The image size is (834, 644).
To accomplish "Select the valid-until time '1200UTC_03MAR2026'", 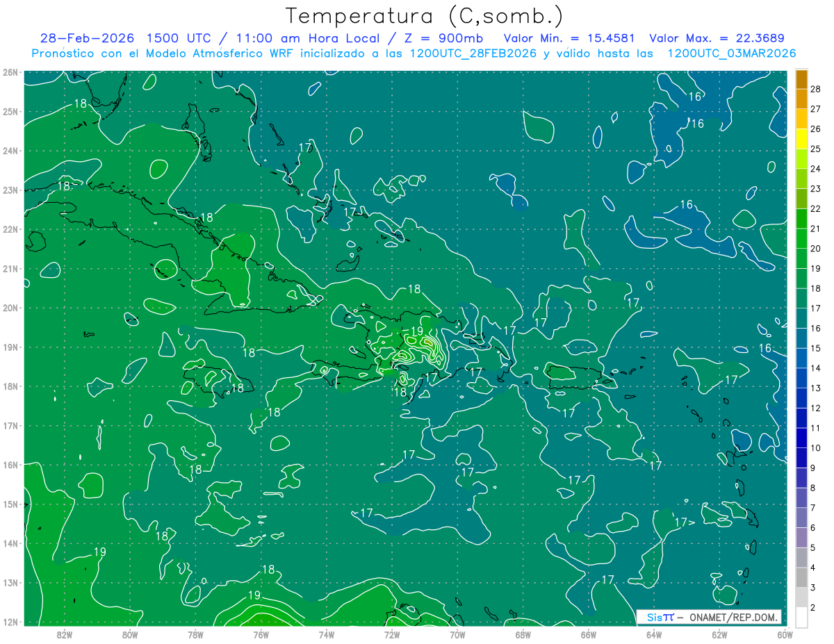I will (731, 53).
